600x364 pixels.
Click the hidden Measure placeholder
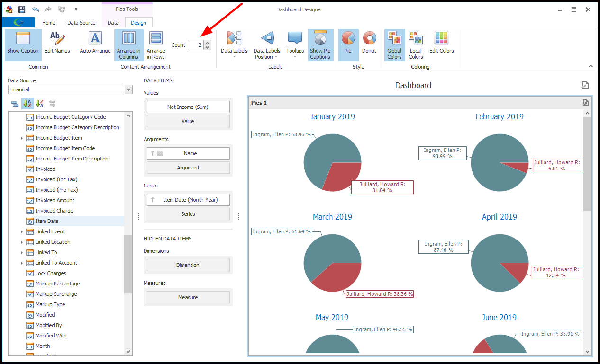(188, 297)
